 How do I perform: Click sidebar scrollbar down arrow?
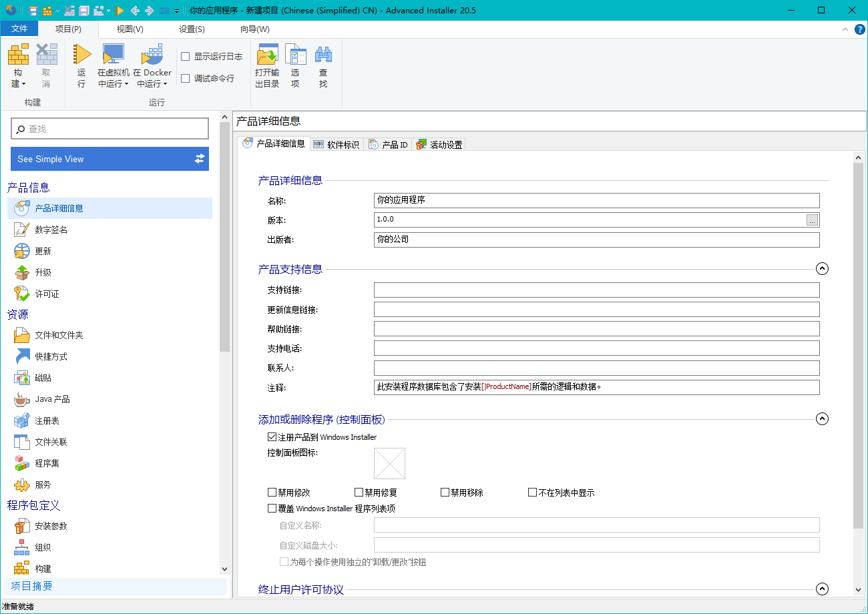[x=224, y=569]
